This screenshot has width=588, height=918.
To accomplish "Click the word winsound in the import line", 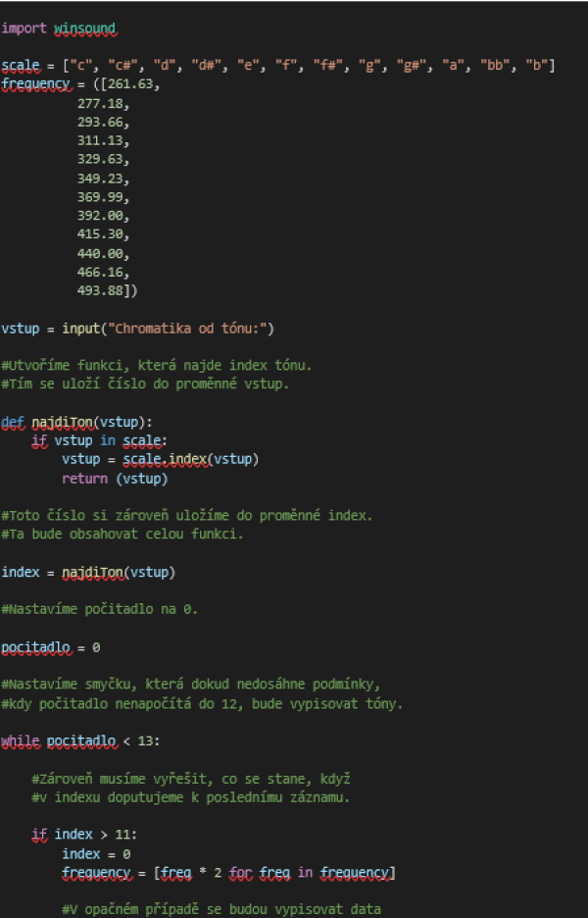I will (x=84, y=27).
